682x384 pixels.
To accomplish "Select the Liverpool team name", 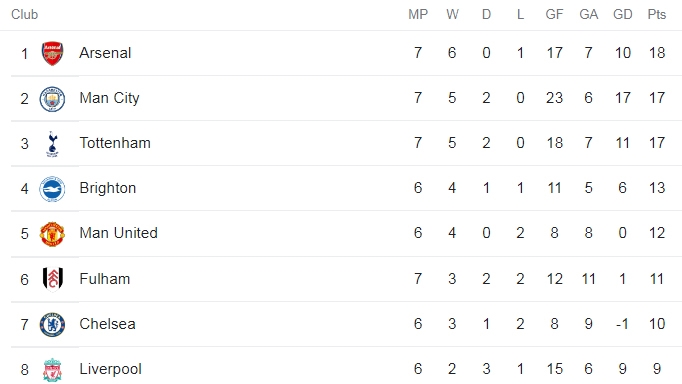I will pyautogui.click(x=110, y=369).
